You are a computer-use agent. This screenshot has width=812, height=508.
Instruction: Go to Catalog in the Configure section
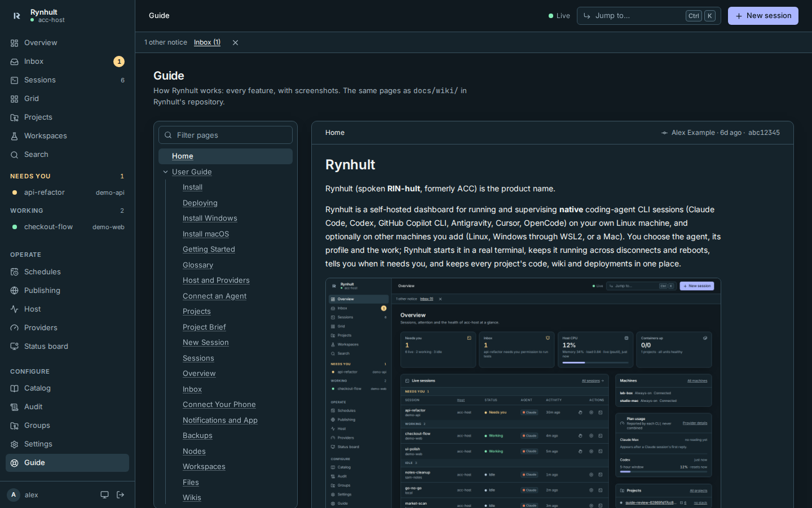pos(67,388)
